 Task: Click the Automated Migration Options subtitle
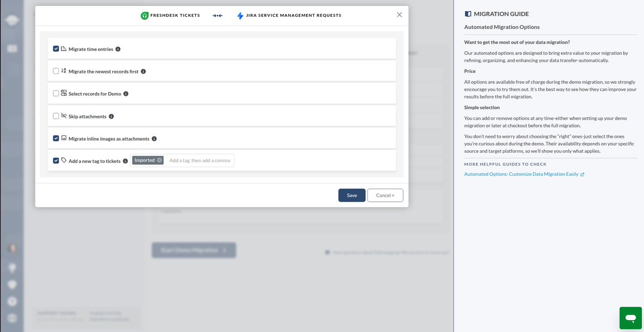point(502,27)
